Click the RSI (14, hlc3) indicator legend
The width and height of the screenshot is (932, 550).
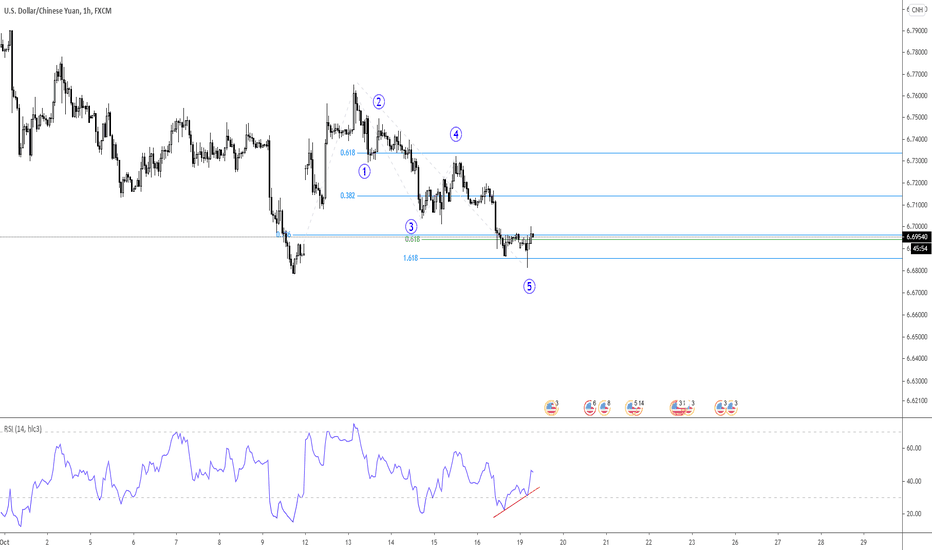tap(23, 429)
